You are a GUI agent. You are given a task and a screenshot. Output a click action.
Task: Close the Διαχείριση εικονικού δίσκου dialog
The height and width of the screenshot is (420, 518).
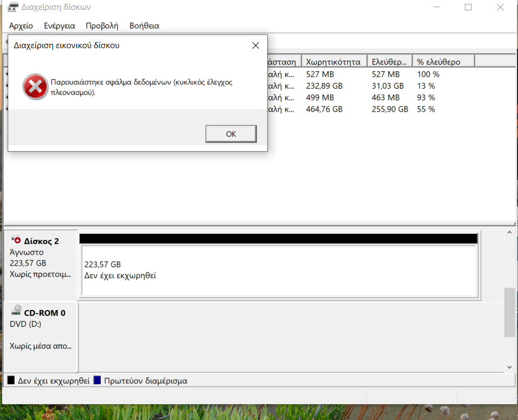[x=256, y=45]
